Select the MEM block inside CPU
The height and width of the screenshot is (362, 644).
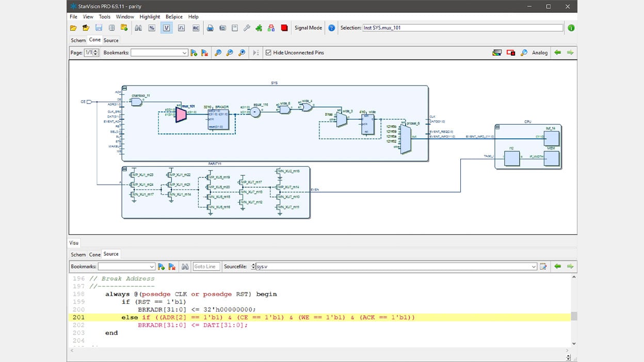pyautogui.click(x=551, y=158)
